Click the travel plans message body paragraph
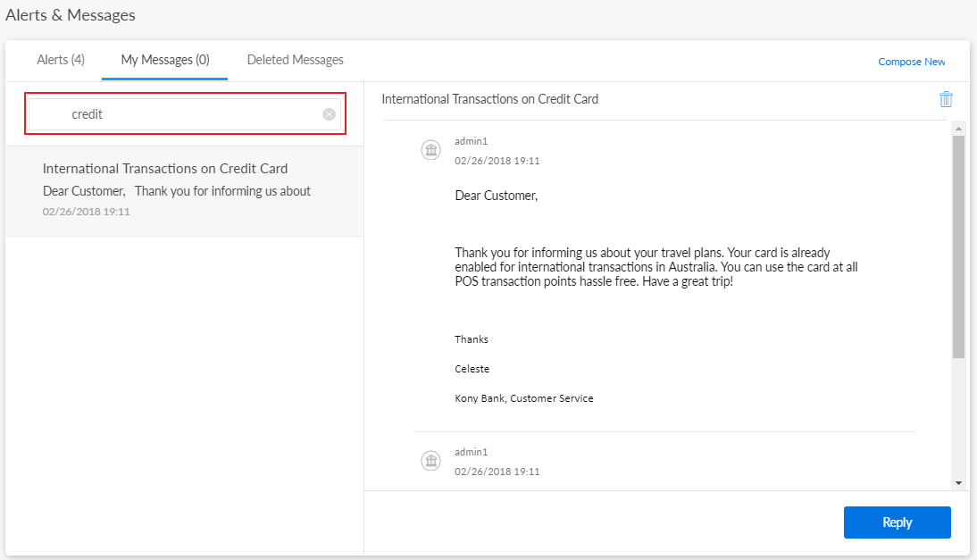977x560 pixels. coord(656,267)
